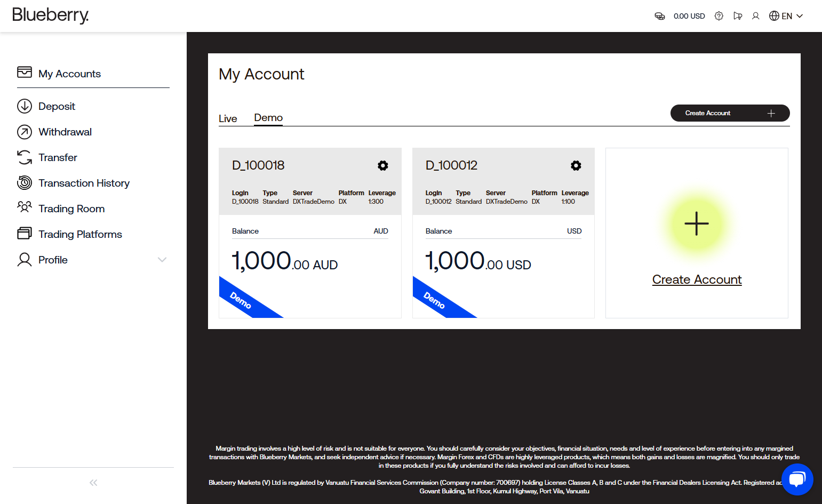The image size is (822, 504).
Task: Click the AUD currency label
Action: coord(381,231)
